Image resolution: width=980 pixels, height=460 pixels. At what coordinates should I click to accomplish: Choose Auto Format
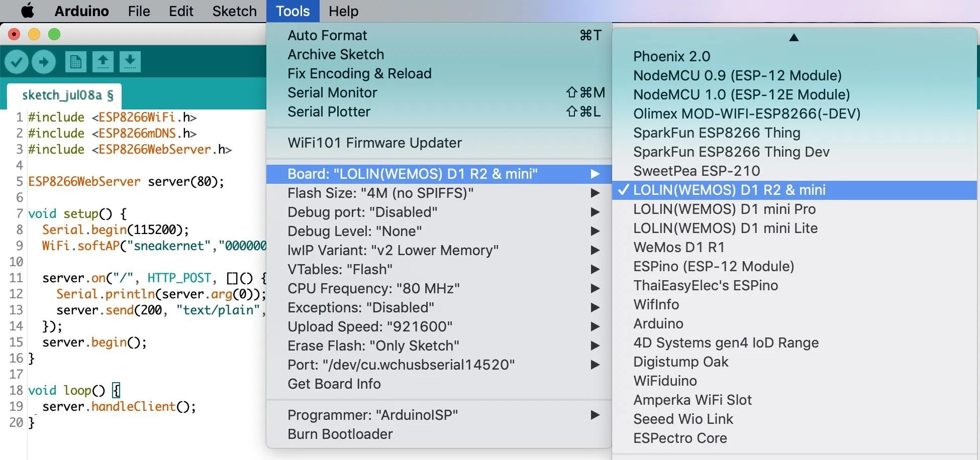[x=439, y=35]
